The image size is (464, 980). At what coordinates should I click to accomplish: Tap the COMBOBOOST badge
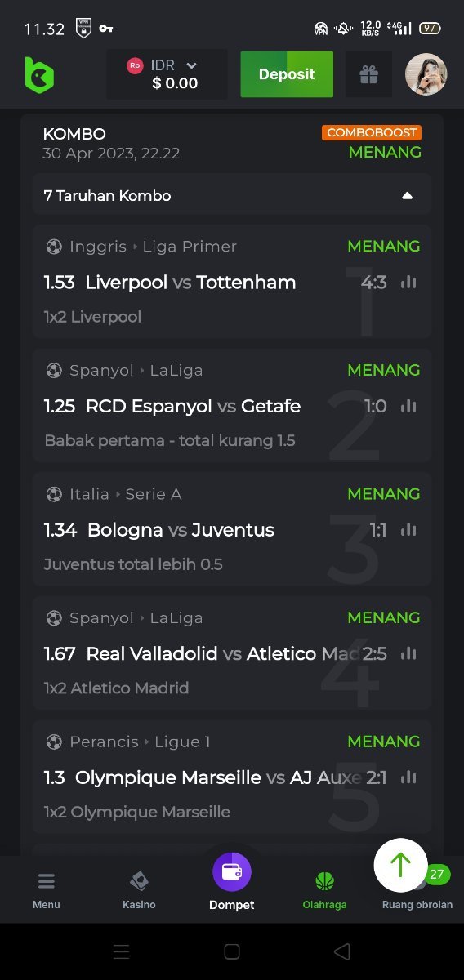coord(372,132)
